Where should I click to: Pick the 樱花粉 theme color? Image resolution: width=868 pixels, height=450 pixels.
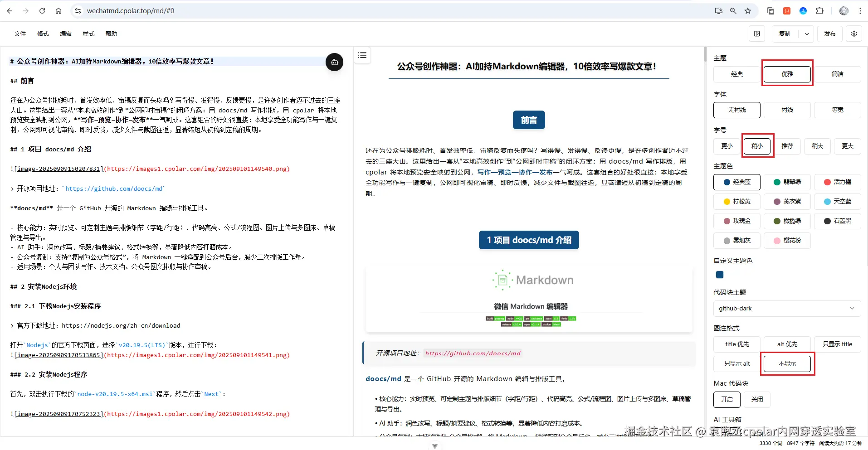(x=787, y=241)
